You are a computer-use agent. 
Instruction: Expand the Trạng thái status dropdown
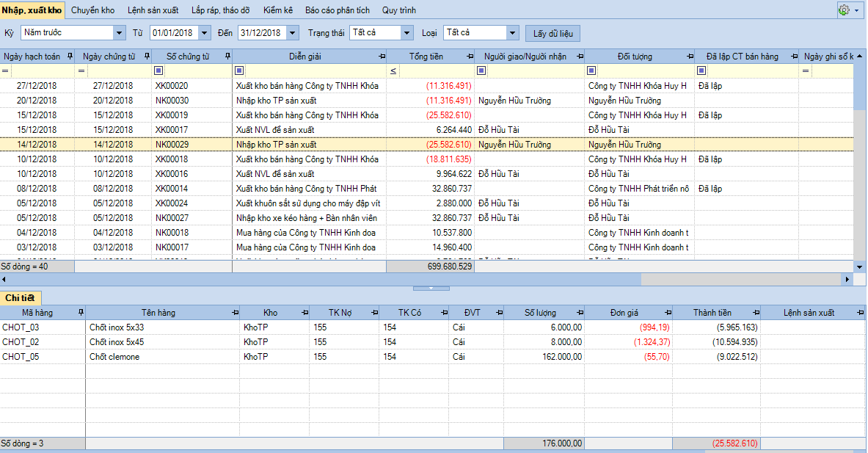pyautogui.click(x=407, y=33)
